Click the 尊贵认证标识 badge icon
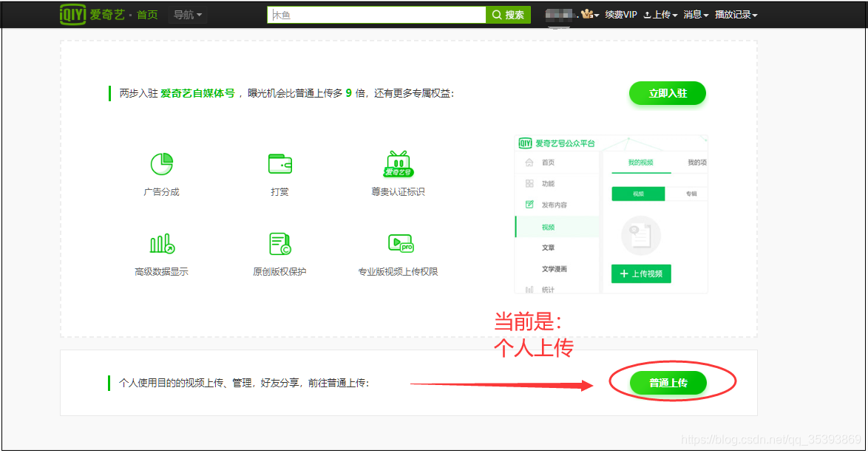This screenshot has height=453, width=868. click(399, 164)
